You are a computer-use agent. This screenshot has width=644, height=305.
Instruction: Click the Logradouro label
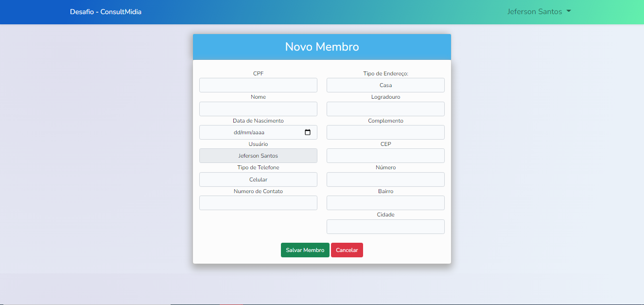pyautogui.click(x=385, y=97)
